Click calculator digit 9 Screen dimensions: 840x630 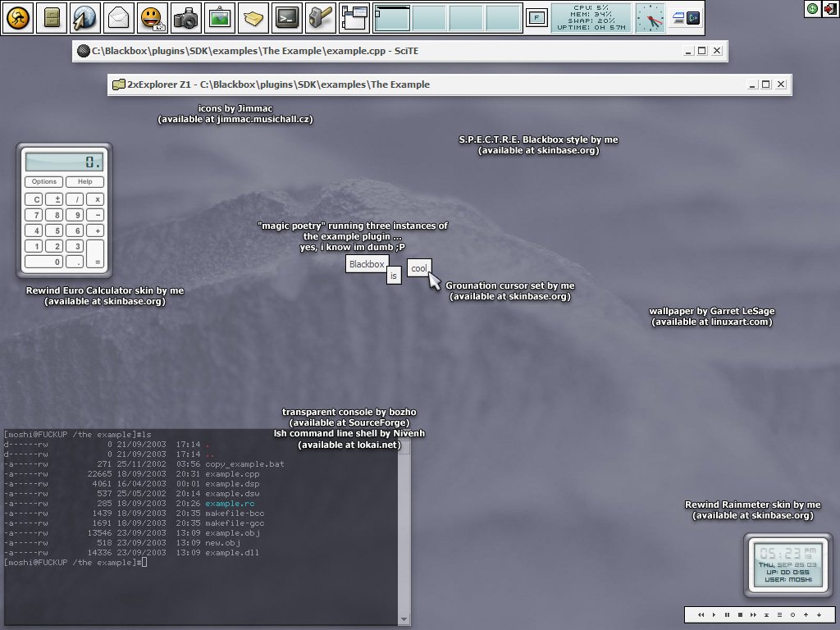[x=76, y=215]
